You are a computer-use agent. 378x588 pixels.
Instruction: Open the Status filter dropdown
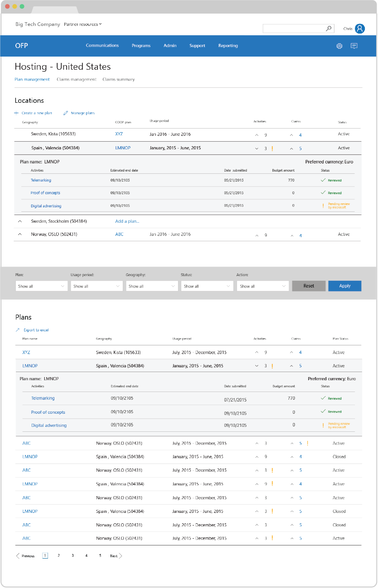click(206, 286)
